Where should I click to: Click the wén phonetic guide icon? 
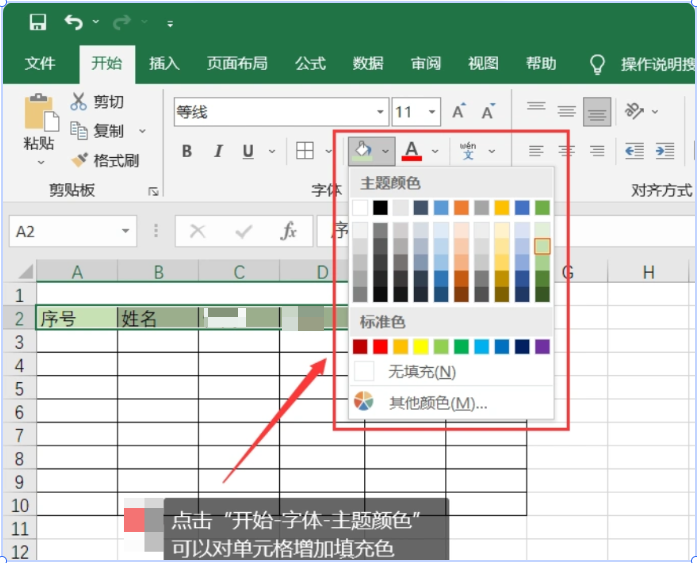coord(468,151)
